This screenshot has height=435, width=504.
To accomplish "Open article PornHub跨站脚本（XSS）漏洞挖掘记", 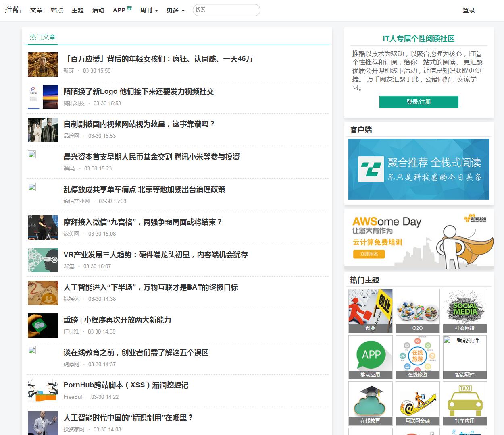I will click(126, 385).
